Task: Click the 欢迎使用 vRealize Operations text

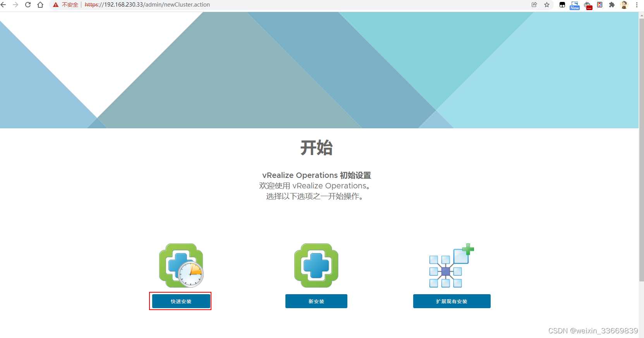Action: pyautogui.click(x=315, y=186)
